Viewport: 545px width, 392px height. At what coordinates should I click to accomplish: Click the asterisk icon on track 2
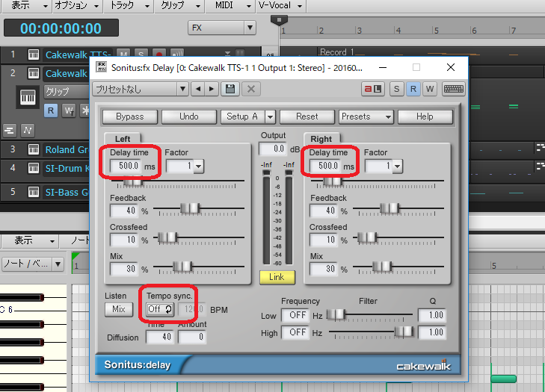coord(84,111)
